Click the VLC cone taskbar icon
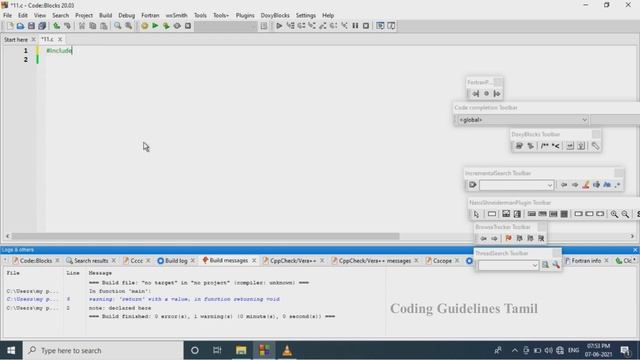Viewport: 640px width, 360px height. (x=287, y=350)
